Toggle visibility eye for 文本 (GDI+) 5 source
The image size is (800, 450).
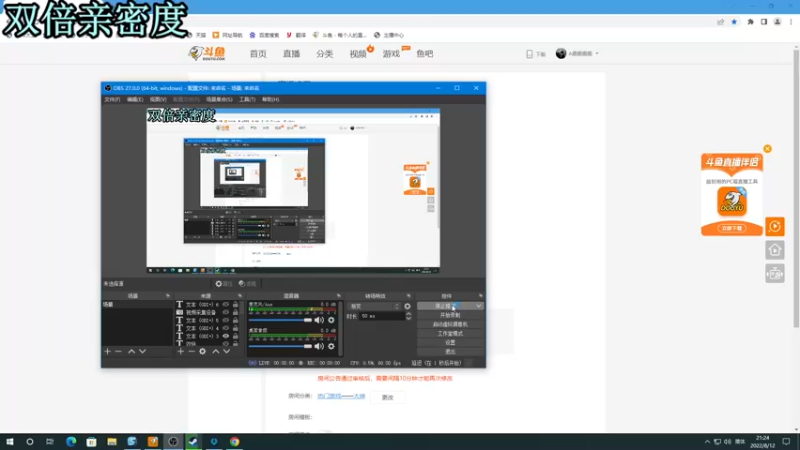(226, 320)
